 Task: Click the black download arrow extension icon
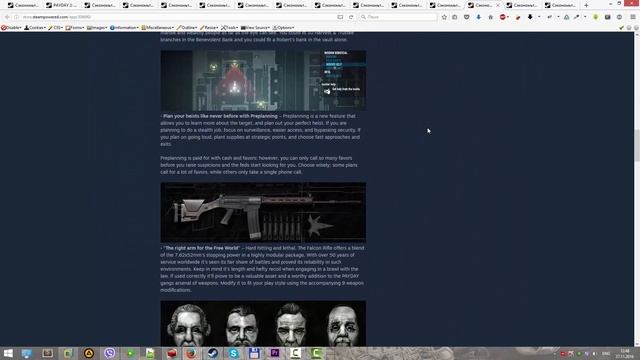point(530,17)
